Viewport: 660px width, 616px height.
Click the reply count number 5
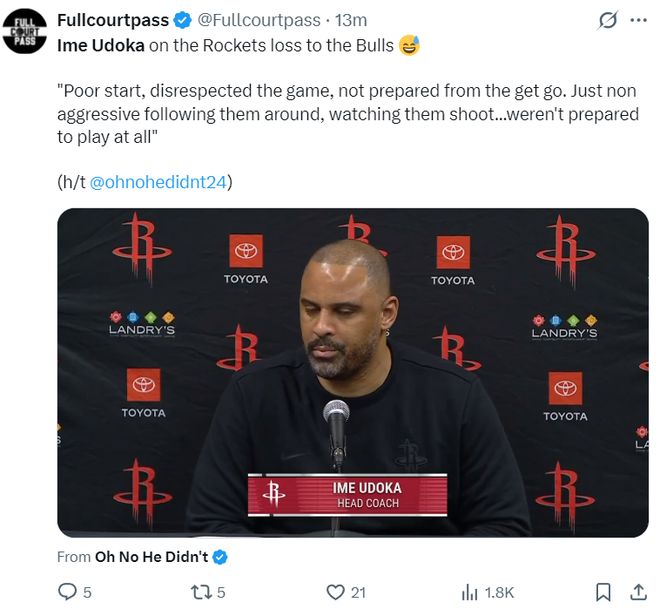[x=87, y=593]
